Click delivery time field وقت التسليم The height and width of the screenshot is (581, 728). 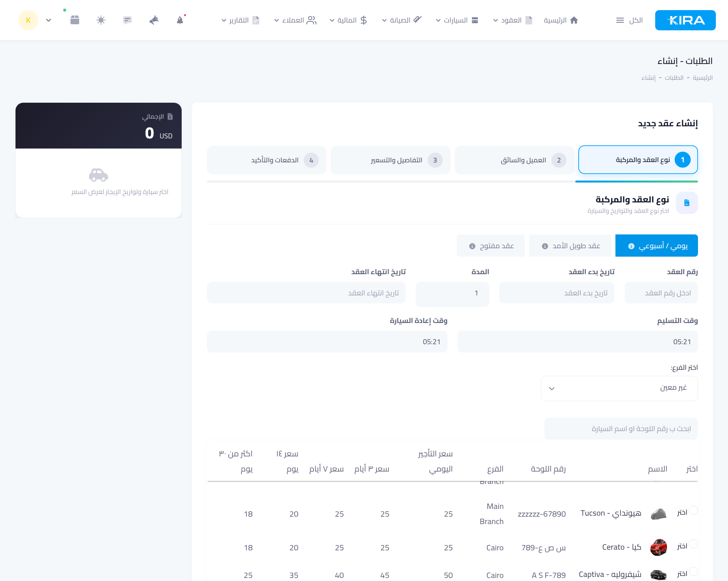[x=577, y=342]
